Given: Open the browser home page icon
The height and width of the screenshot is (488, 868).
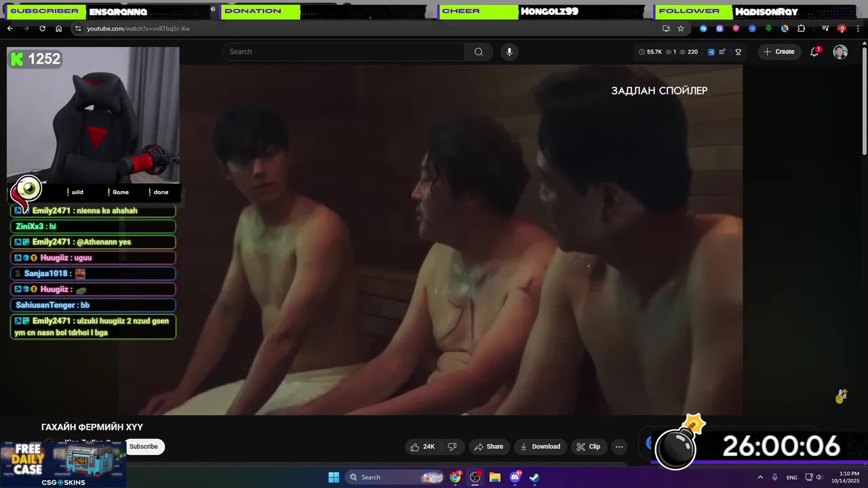Looking at the screenshot, I should pyautogui.click(x=58, y=28).
